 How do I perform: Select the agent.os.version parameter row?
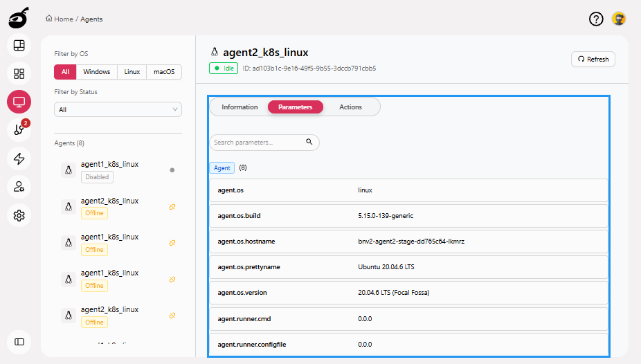click(x=408, y=293)
